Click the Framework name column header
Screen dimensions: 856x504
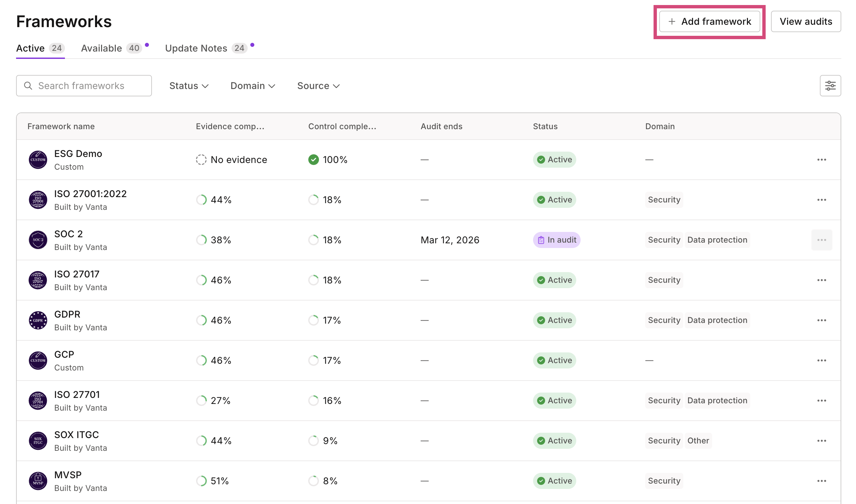point(61,127)
